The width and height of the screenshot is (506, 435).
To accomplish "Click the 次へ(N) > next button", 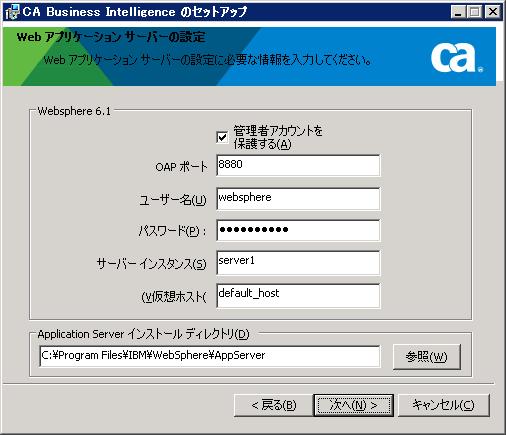I will [x=353, y=405].
